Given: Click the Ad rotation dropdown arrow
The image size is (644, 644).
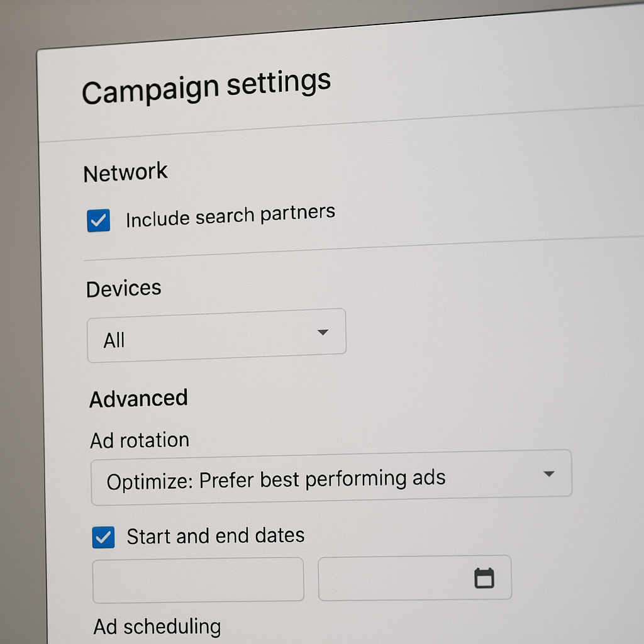Looking at the screenshot, I should (548, 474).
